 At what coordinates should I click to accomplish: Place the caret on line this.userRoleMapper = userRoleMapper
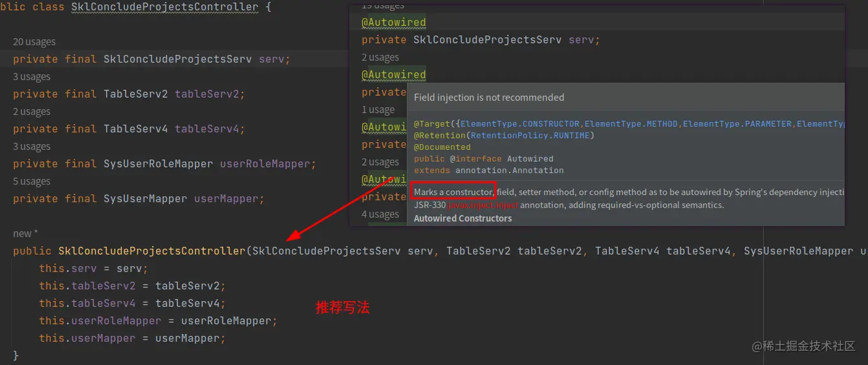coord(158,320)
